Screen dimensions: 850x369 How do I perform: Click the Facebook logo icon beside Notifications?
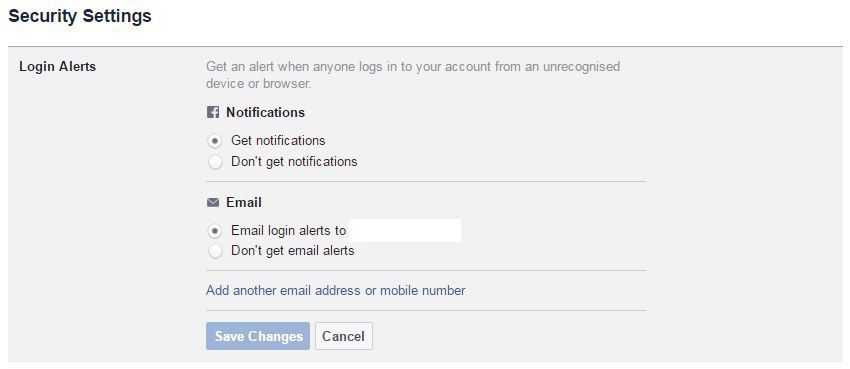coord(213,113)
